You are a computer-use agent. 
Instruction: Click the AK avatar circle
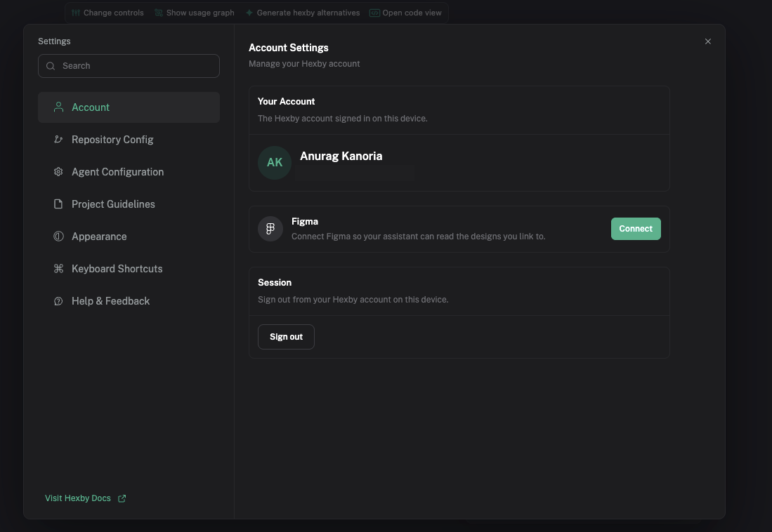tap(275, 162)
